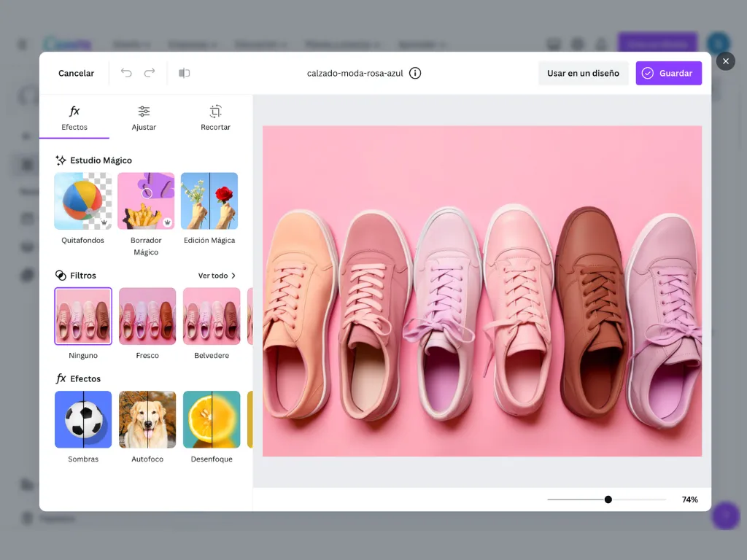747x560 pixels.
Task: Open the Recortar tab
Action: click(x=215, y=117)
